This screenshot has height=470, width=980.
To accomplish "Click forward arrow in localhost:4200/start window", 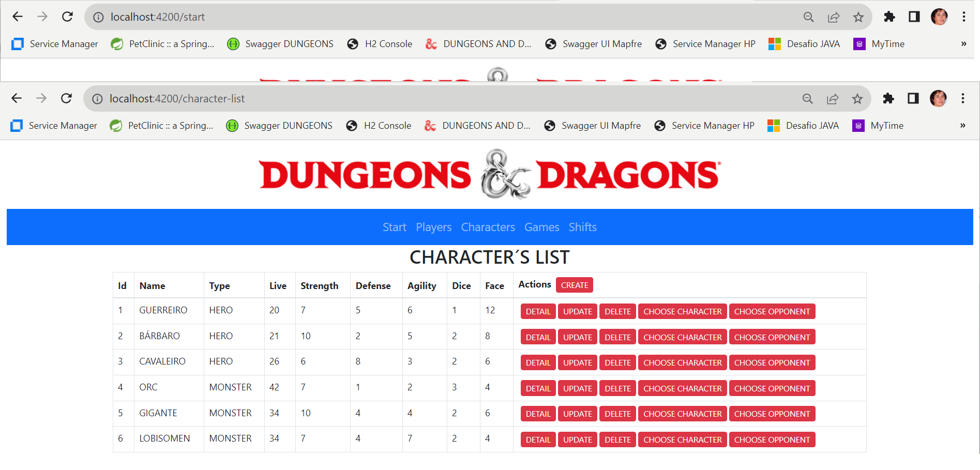I will 42,17.
